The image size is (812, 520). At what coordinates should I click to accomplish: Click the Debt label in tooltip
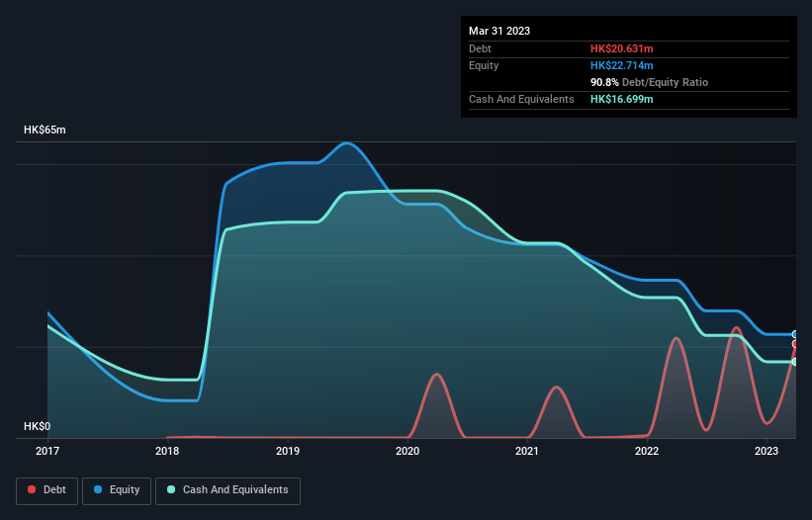tap(480, 48)
